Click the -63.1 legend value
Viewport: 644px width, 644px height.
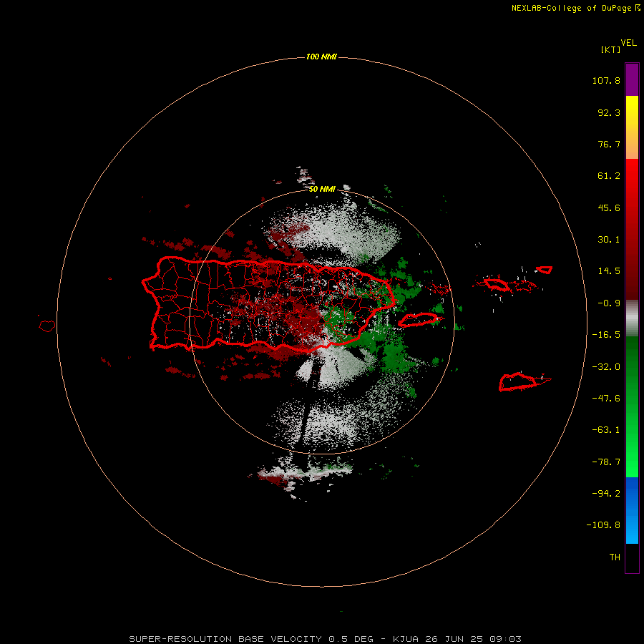click(x=606, y=430)
